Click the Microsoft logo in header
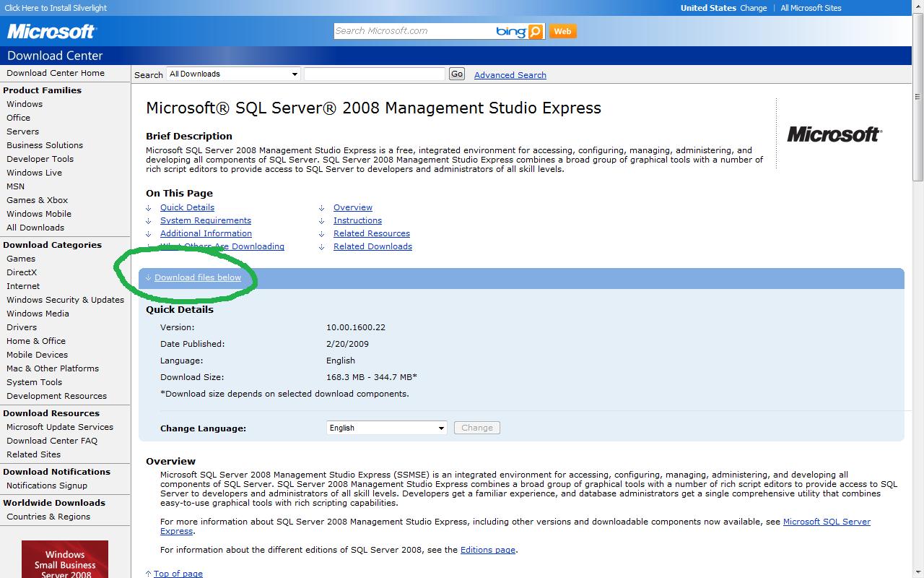 51,31
